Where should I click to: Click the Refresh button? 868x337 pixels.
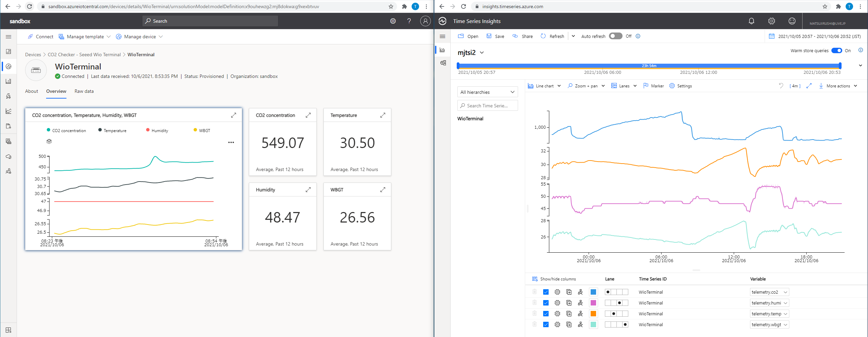coord(552,36)
